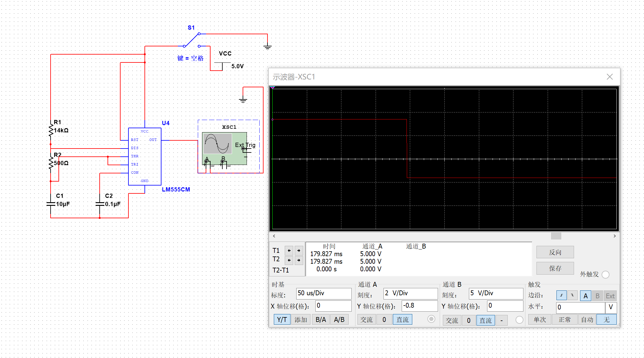Set trigger mode to 无 (none)
Image resolution: width=644 pixels, height=358 pixels.
click(606, 320)
